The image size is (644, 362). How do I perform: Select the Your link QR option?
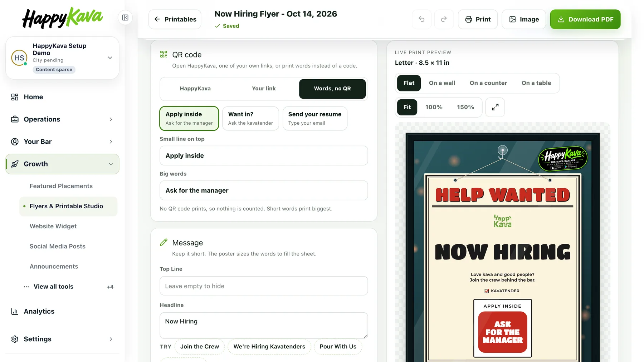coord(264,89)
